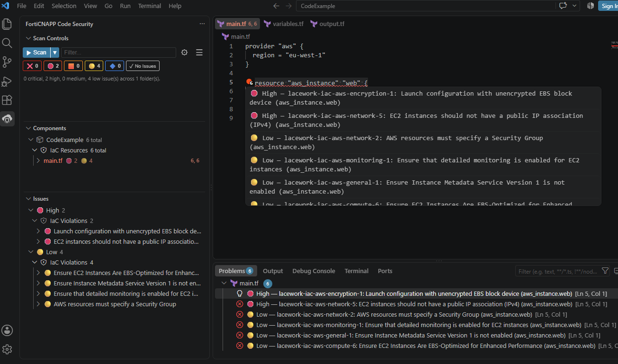
Task: Select 'AWS resources must specify a Security Group' issue
Action: [x=115, y=304]
